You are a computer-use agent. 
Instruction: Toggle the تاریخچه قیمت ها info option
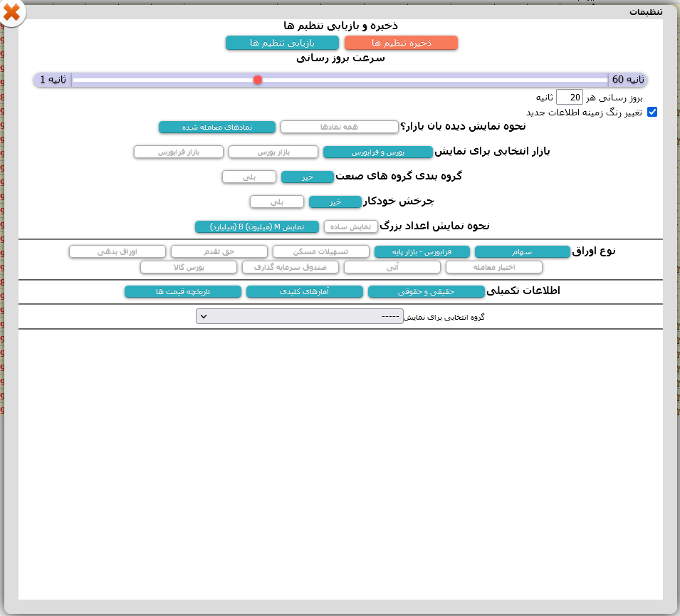[182, 292]
